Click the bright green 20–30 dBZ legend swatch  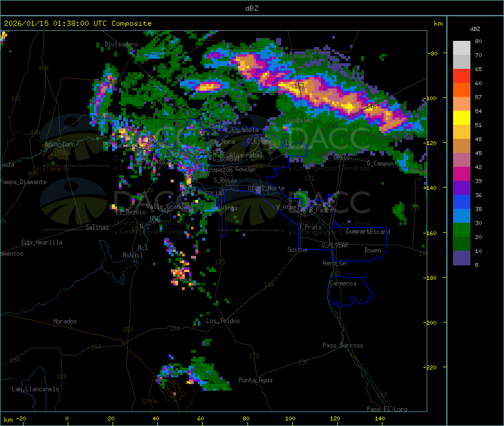[x=461, y=230]
